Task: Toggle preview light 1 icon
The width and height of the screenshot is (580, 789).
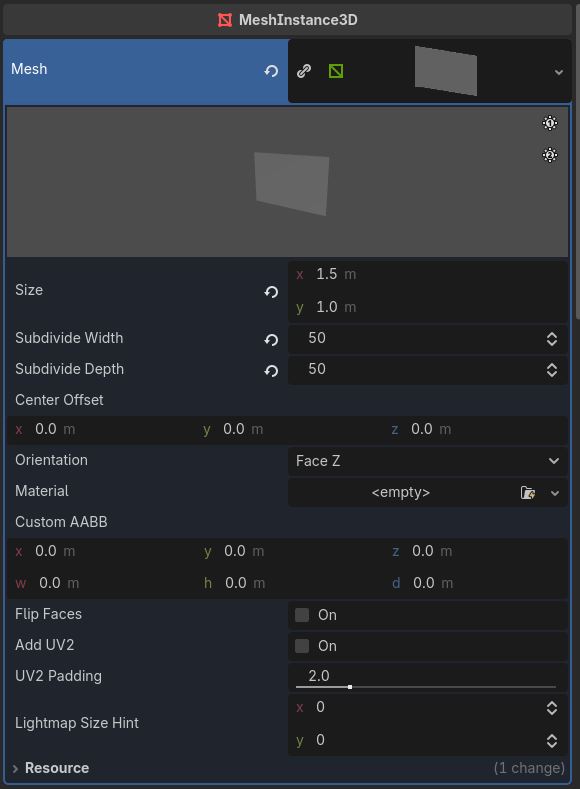Action: tap(550, 123)
